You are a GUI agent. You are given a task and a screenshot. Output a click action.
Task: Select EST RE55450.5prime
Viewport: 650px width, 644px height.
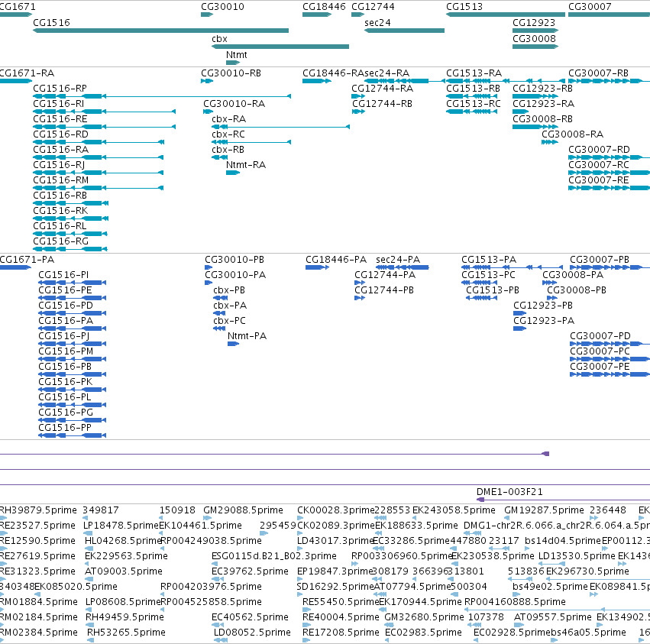(x=341, y=602)
